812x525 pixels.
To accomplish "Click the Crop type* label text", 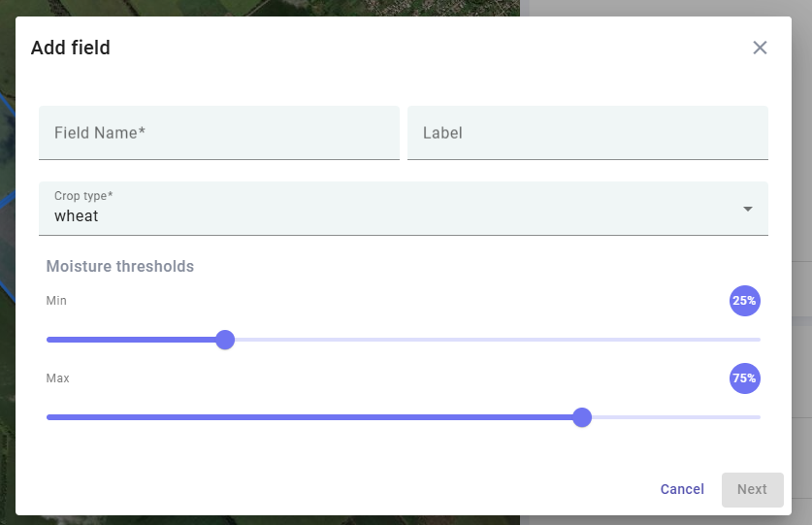I will click(x=83, y=196).
